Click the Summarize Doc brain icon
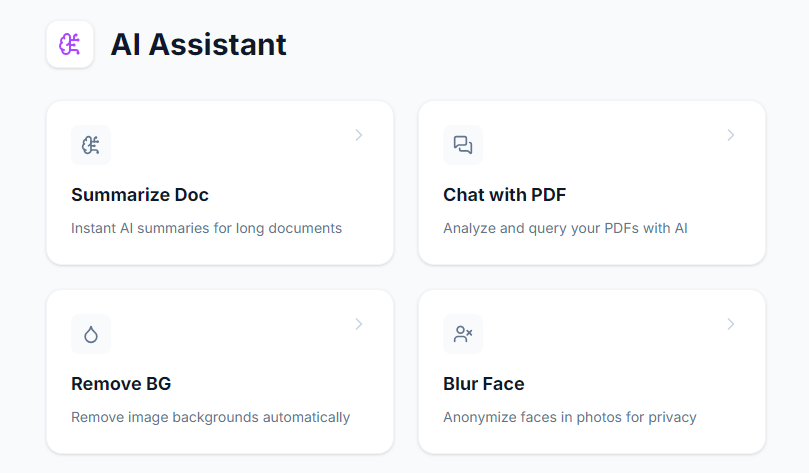The width and height of the screenshot is (809, 473). 91,145
